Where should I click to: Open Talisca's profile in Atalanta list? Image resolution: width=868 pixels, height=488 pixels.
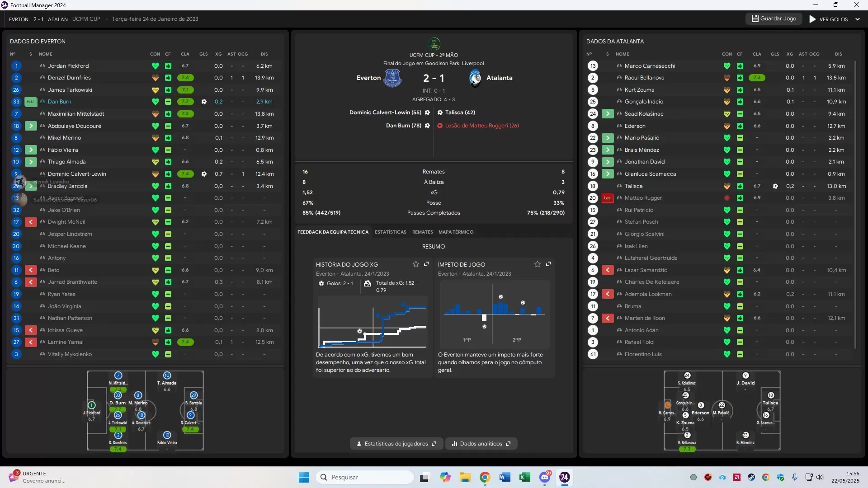click(x=633, y=186)
